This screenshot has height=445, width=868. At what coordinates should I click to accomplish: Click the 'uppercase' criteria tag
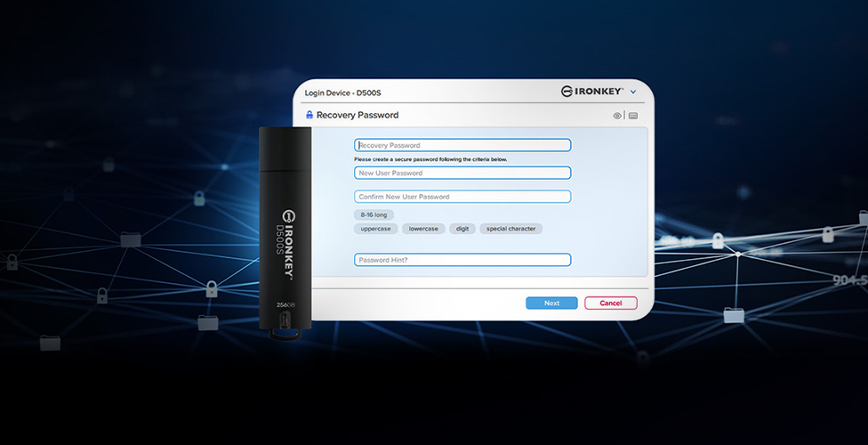[x=376, y=229]
